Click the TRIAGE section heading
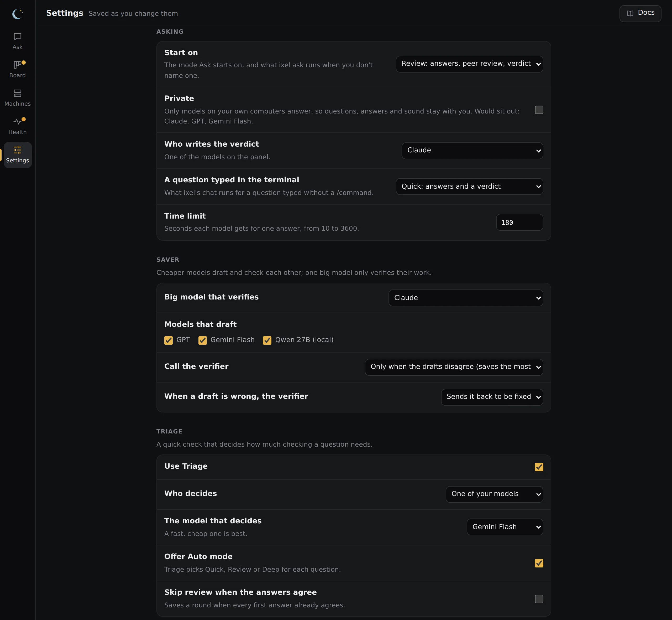 click(169, 431)
